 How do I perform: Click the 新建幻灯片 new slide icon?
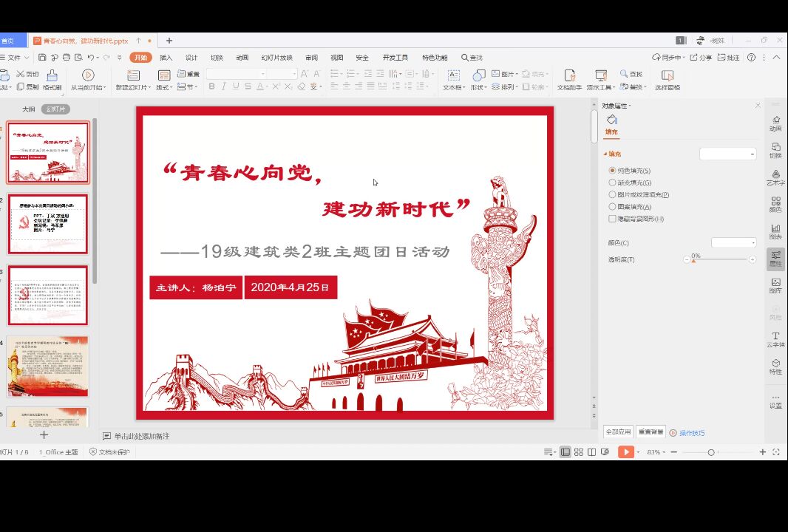pyautogui.click(x=132, y=75)
